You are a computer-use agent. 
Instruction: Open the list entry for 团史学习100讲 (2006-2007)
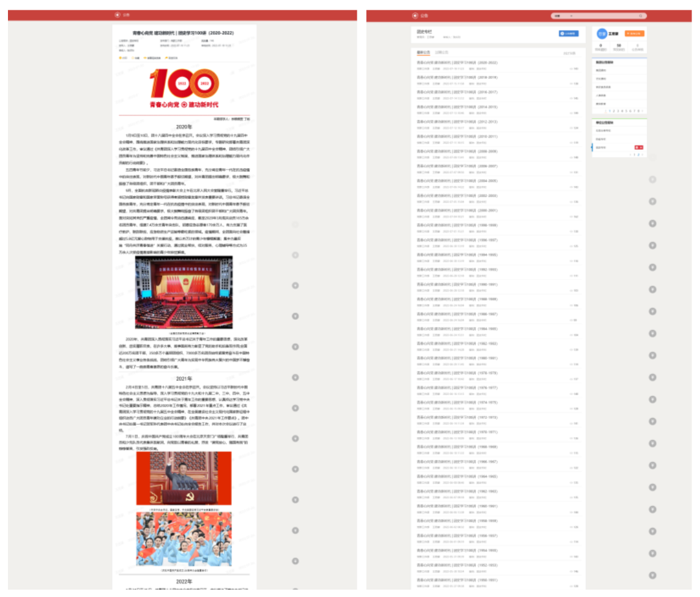pos(457,166)
